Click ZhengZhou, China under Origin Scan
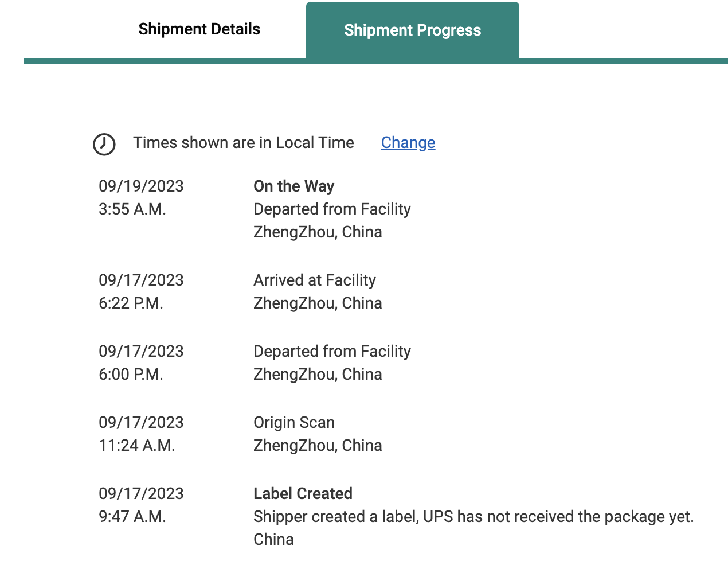 click(x=318, y=446)
